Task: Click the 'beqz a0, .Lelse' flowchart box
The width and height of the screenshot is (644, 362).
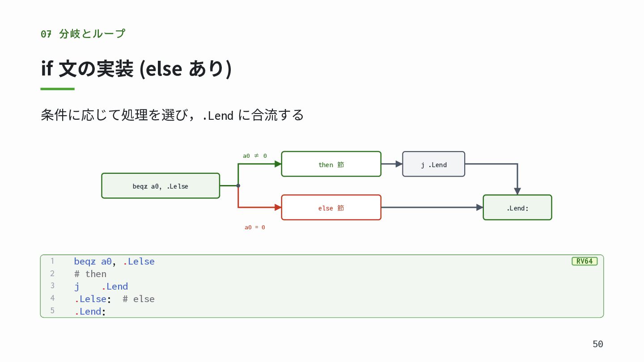Action: coord(161,185)
